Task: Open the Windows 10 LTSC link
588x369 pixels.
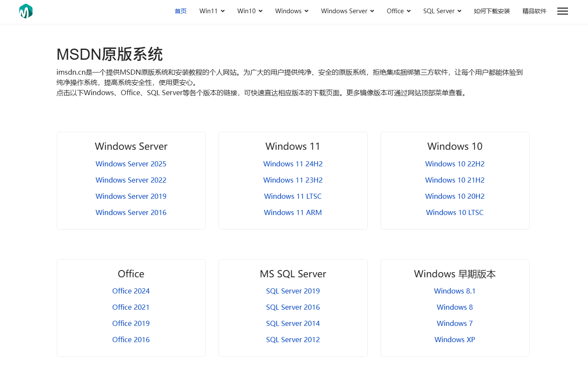Action: [x=455, y=212]
